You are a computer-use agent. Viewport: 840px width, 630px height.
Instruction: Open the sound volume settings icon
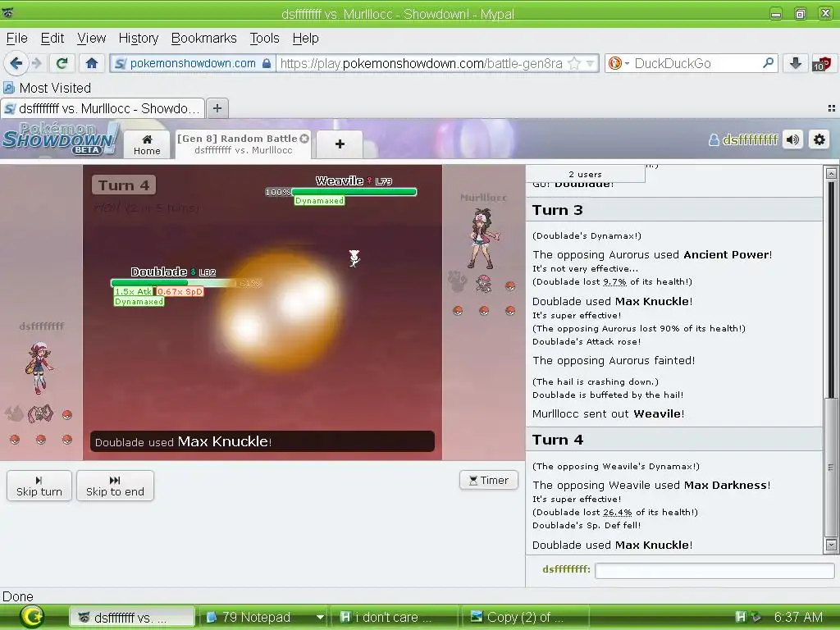793,139
